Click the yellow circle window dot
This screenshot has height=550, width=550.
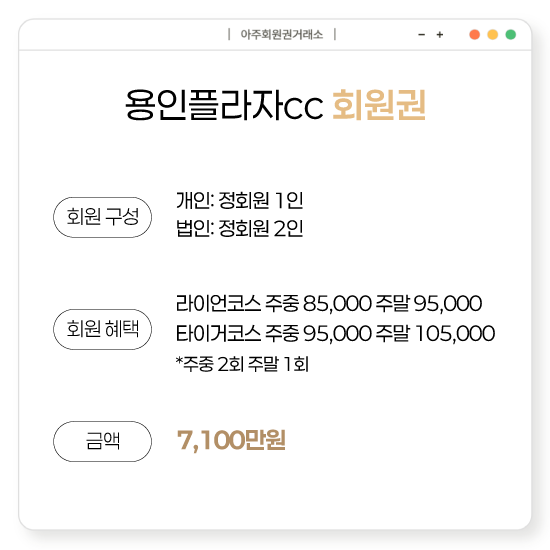(493, 35)
